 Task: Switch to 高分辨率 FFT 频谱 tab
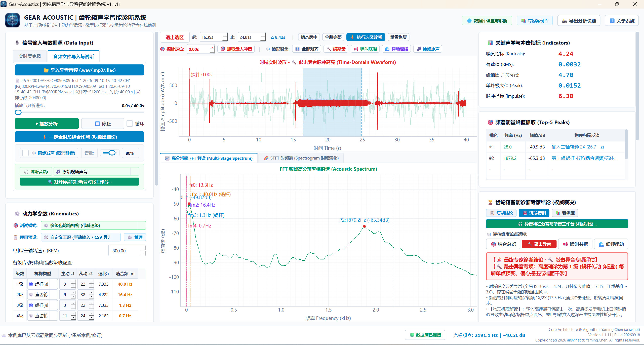coord(209,158)
